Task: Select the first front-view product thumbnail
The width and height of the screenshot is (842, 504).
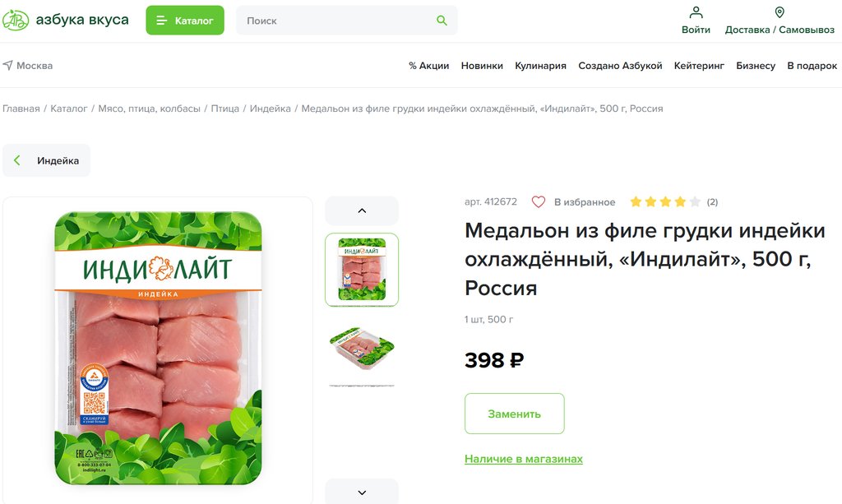Action: [x=362, y=270]
